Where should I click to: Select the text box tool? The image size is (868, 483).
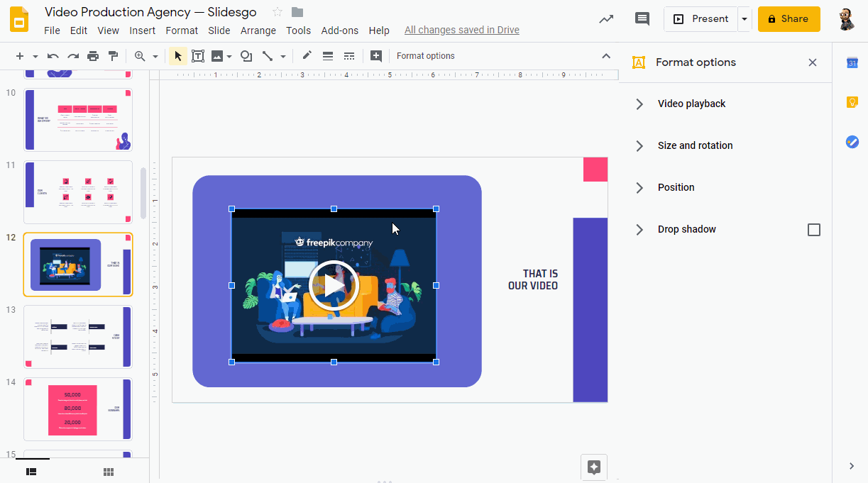pos(198,56)
